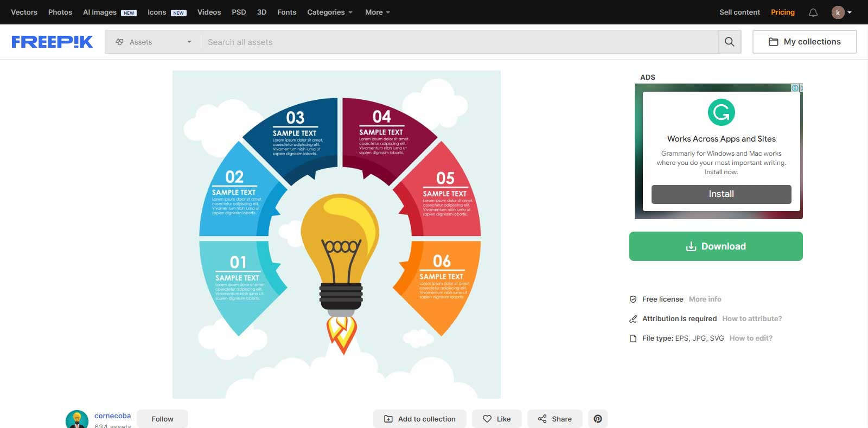Click Works Across Apps and Sites ad headline
This screenshot has height=428, width=868.
[x=721, y=139]
